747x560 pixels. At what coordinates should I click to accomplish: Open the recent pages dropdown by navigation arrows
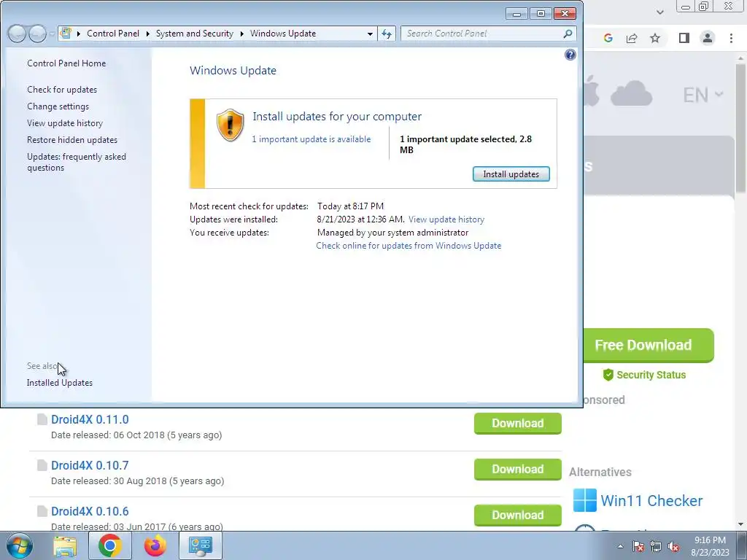tap(52, 34)
